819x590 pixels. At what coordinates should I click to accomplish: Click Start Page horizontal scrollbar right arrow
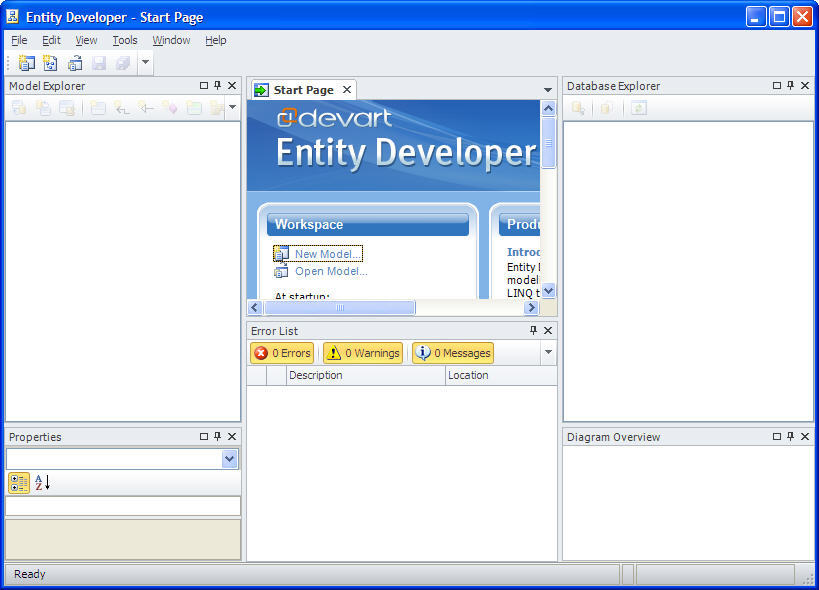pos(531,308)
